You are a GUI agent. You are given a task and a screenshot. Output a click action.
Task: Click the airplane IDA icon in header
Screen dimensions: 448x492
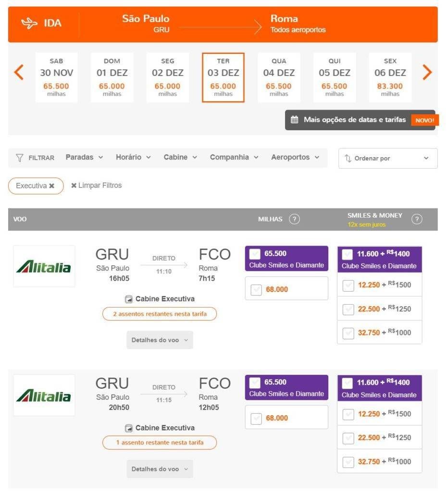pyautogui.click(x=29, y=23)
